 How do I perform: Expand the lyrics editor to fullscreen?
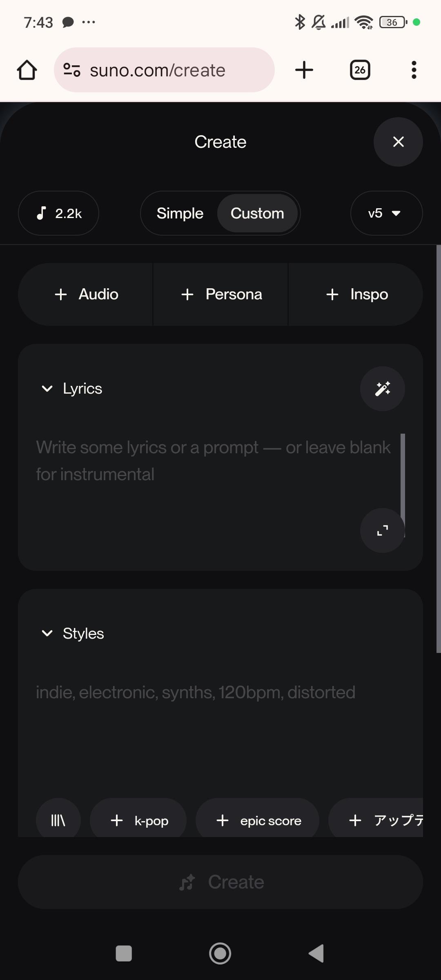tap(382, 530)
